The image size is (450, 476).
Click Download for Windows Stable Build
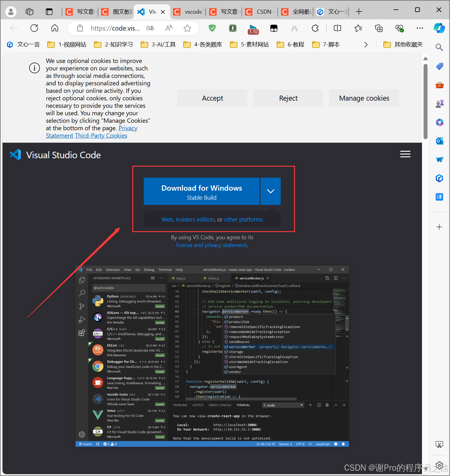pos(202,191)
